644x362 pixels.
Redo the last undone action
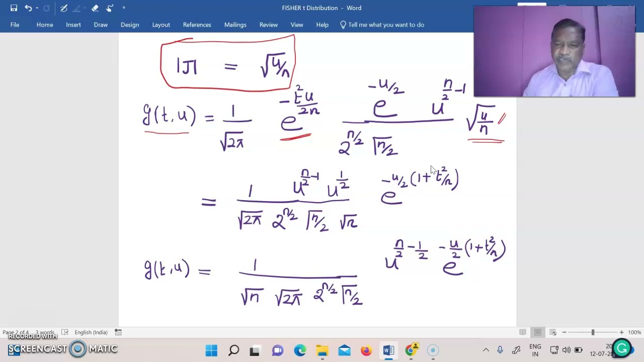(x=46, y=8)
